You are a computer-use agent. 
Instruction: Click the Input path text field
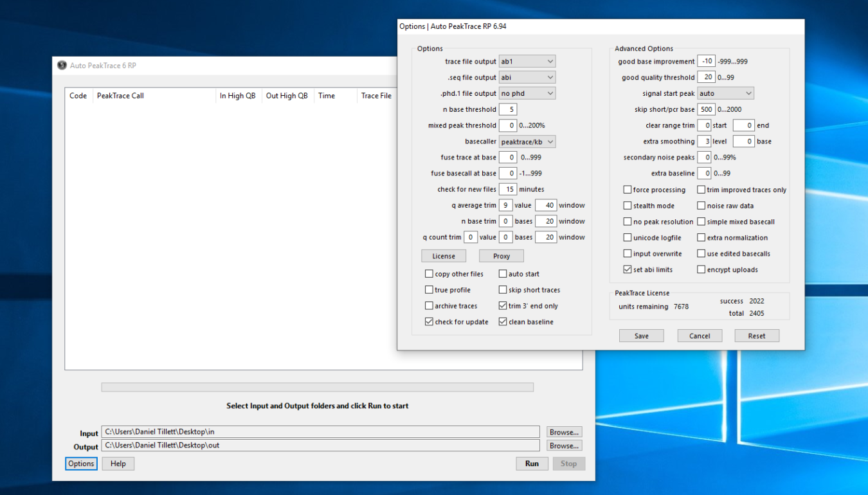[321, 432]
